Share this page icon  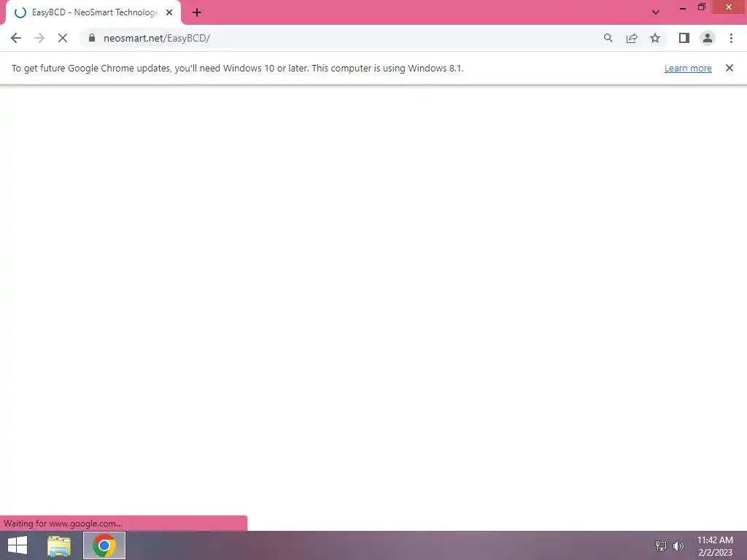click(632, 38)
